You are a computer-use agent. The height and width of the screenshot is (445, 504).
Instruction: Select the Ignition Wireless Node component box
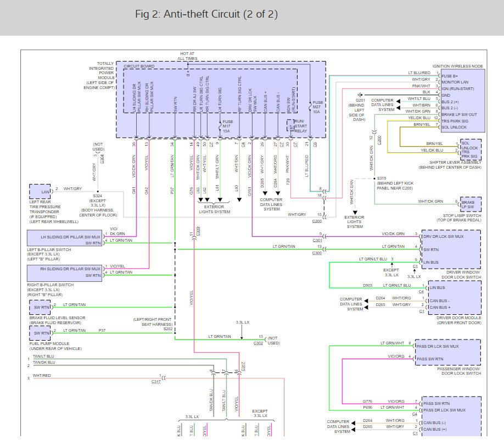click(462, 101)
